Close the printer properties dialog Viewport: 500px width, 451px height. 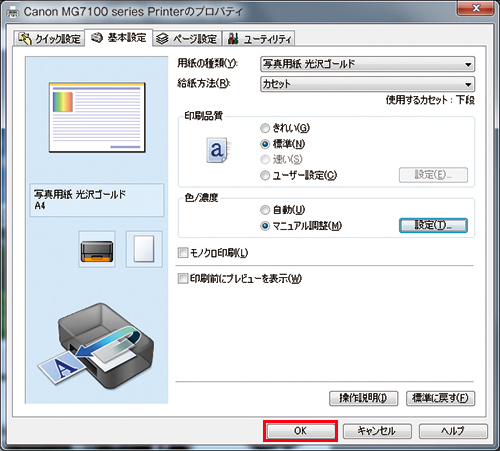tap(475, 8)
